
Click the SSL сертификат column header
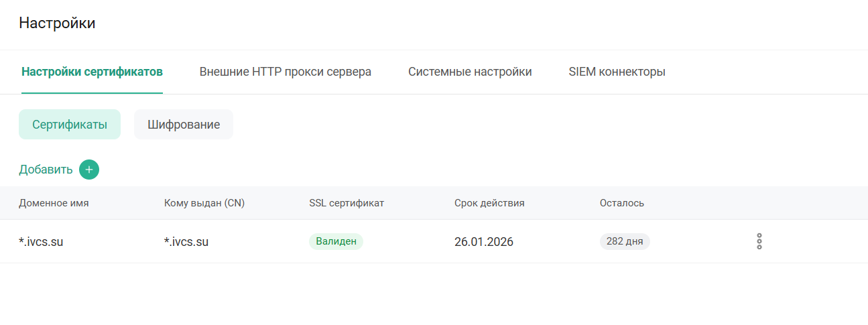(x=347, y=203)
